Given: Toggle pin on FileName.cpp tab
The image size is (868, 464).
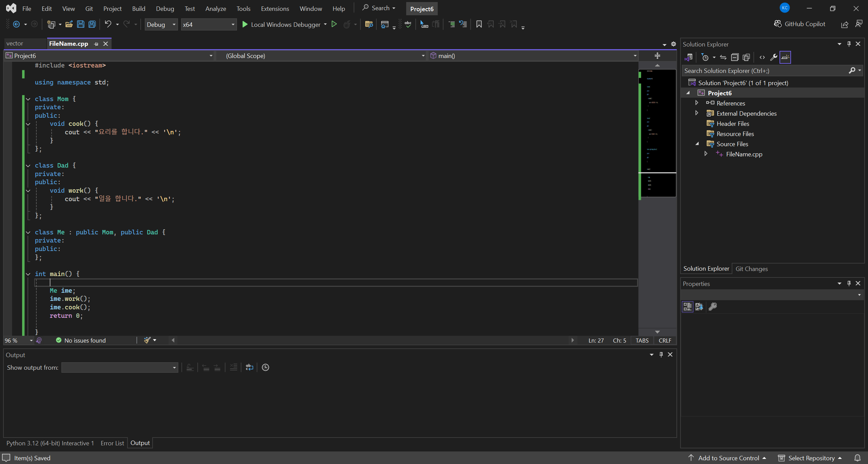Looking at the screenshot, I should point(96,44).
